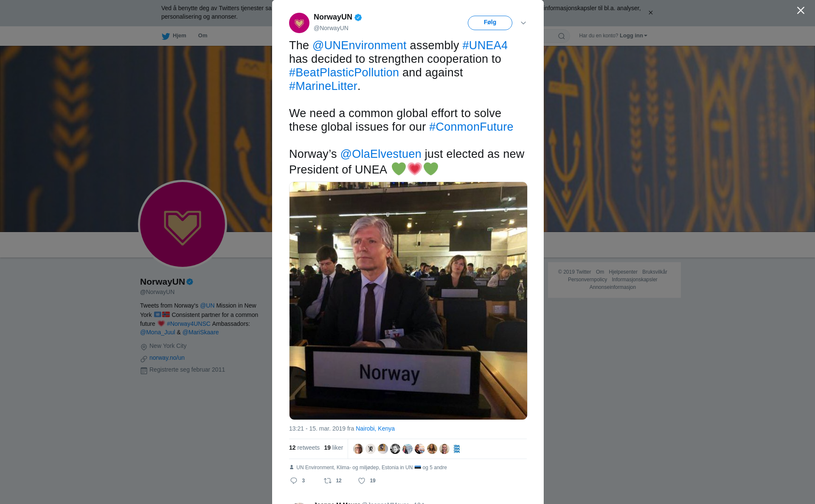The height and width of the screenshot is (504, 815).
Task: Expand the tweet options chevron
Action: (523, 23)
